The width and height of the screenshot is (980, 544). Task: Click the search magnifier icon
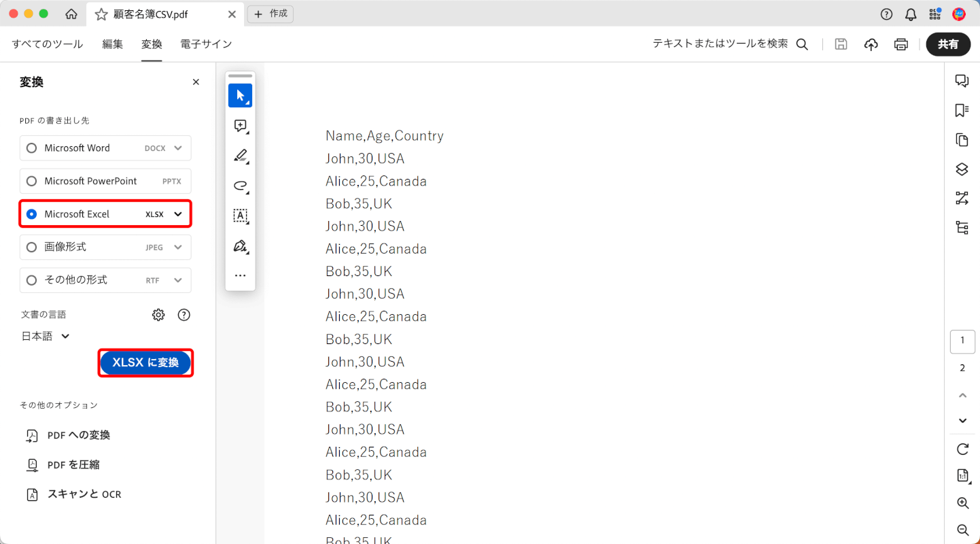[x=802, y=44]
